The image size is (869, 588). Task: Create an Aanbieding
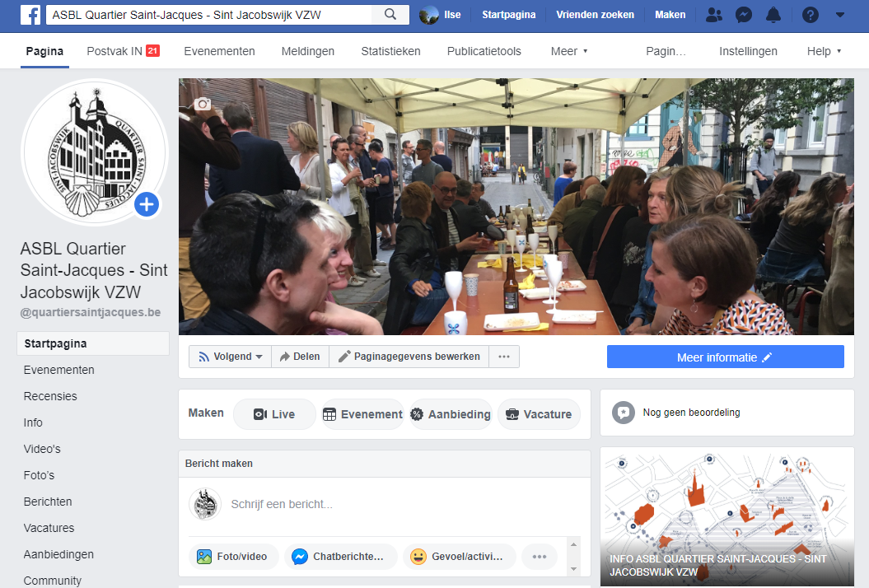tap(451, 414)
